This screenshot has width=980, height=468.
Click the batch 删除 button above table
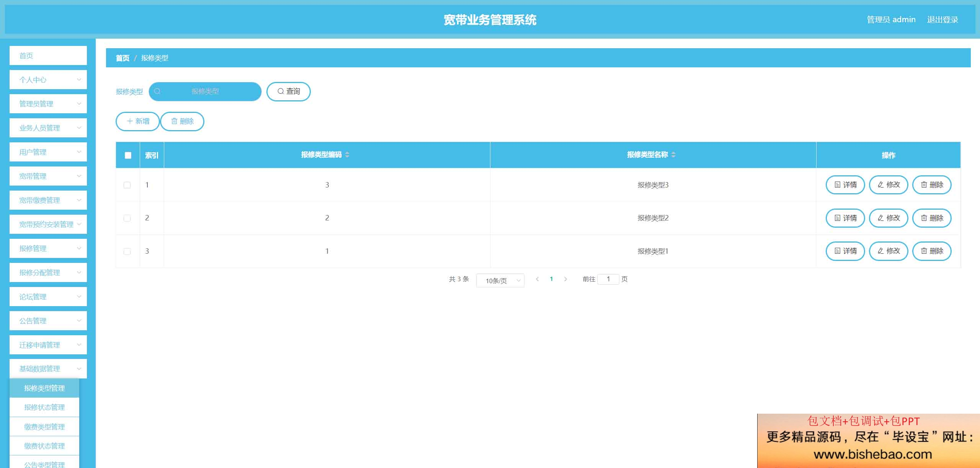tap(182, 121)
